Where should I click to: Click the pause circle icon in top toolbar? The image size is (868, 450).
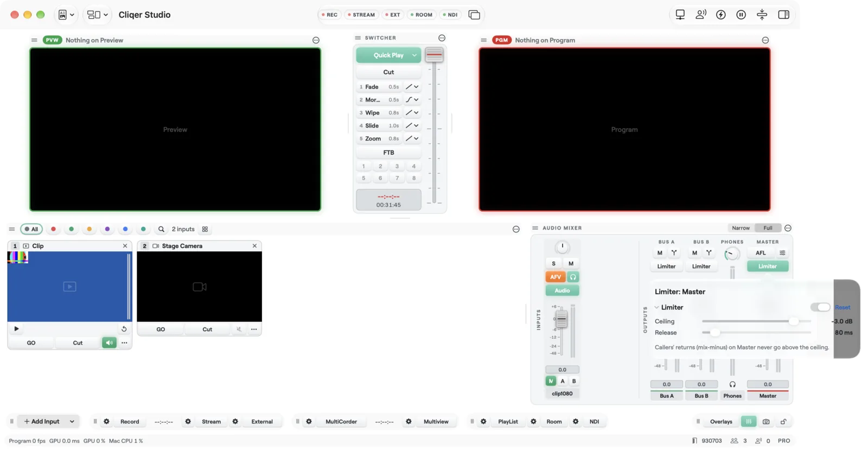(x=741, y=15)
